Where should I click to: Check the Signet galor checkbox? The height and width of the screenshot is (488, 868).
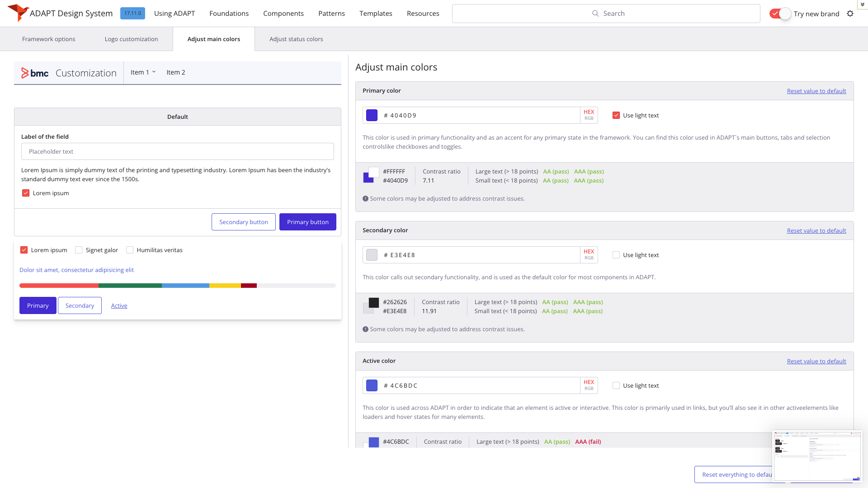79,250
